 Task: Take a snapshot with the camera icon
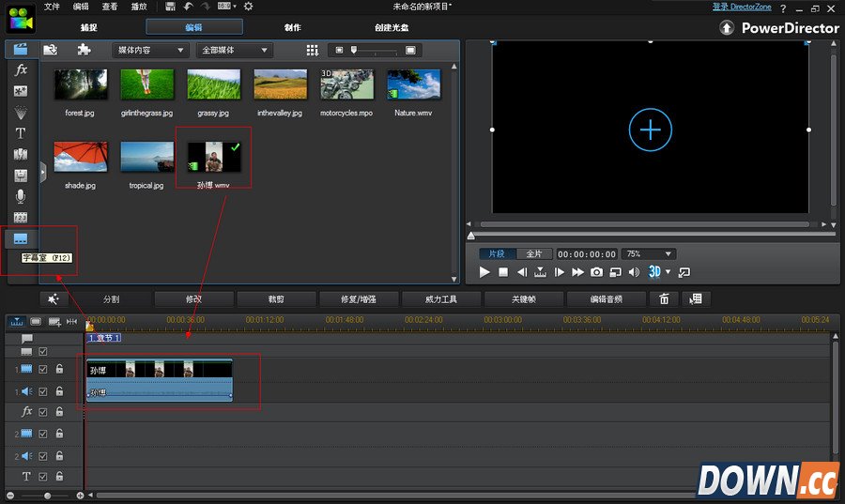coord(596,272)
